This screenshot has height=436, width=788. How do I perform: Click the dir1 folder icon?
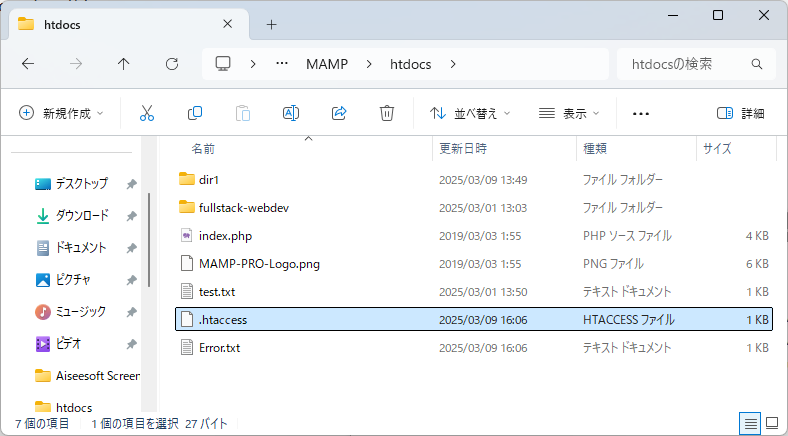[186, 179]
